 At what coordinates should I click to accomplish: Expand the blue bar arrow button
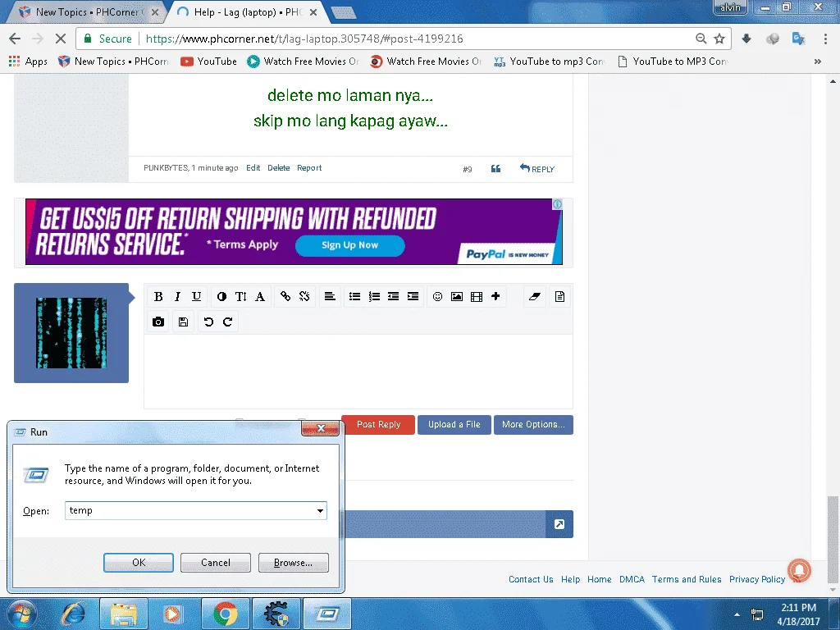point(559,524)
